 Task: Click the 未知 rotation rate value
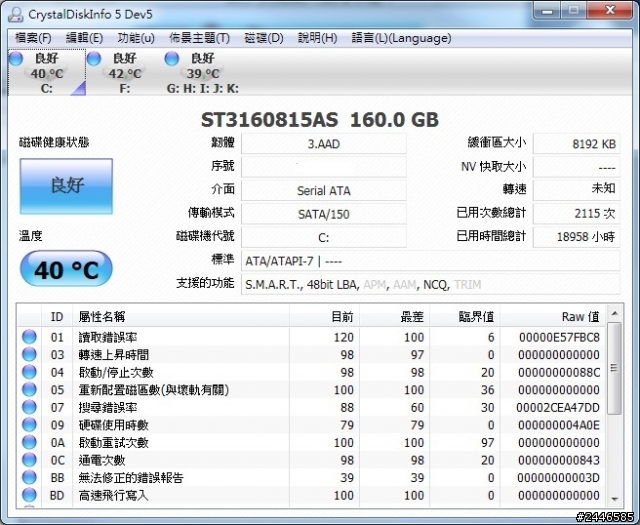576,190
